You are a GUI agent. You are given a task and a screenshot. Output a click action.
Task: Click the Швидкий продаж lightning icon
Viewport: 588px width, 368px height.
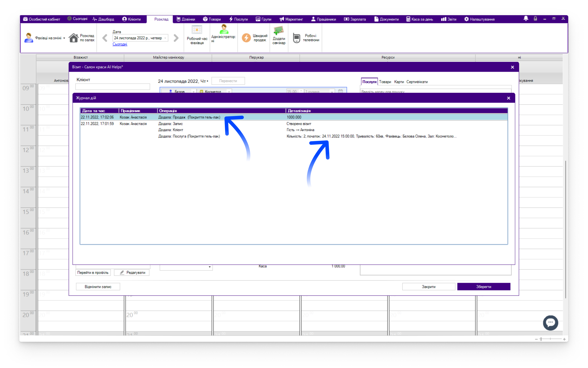point(246,38)
